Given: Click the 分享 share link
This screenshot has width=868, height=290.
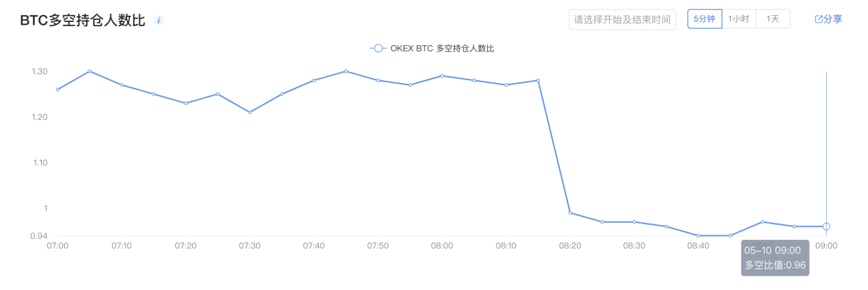Looking at the screenshot, I should click(832, 19).
